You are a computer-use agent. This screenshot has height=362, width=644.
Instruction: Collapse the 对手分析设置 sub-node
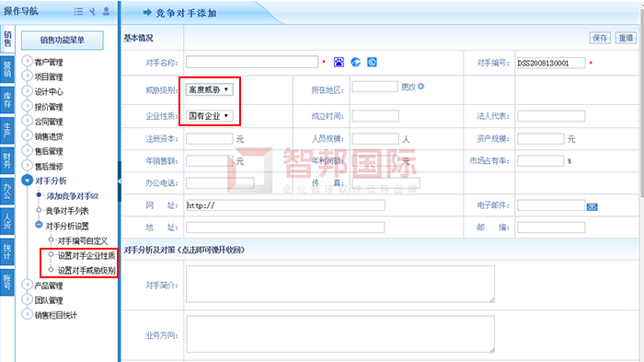pyautogui.click(x=39, y=225)
